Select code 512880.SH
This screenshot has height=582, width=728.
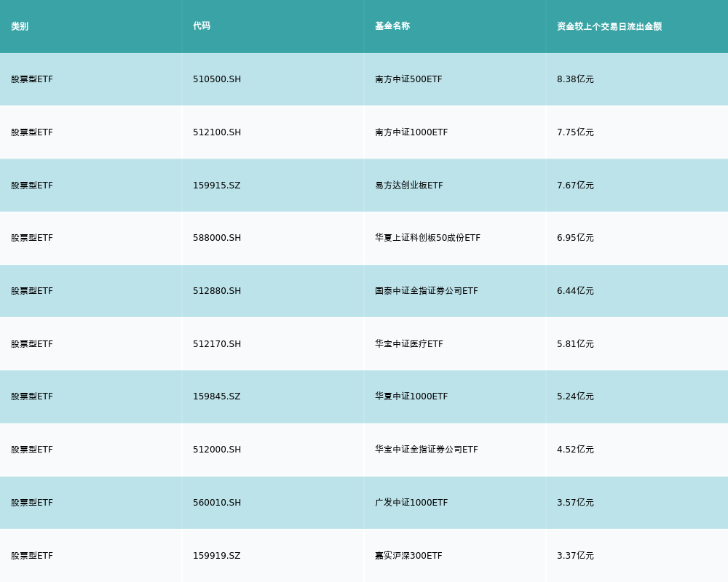click(217, 291)
